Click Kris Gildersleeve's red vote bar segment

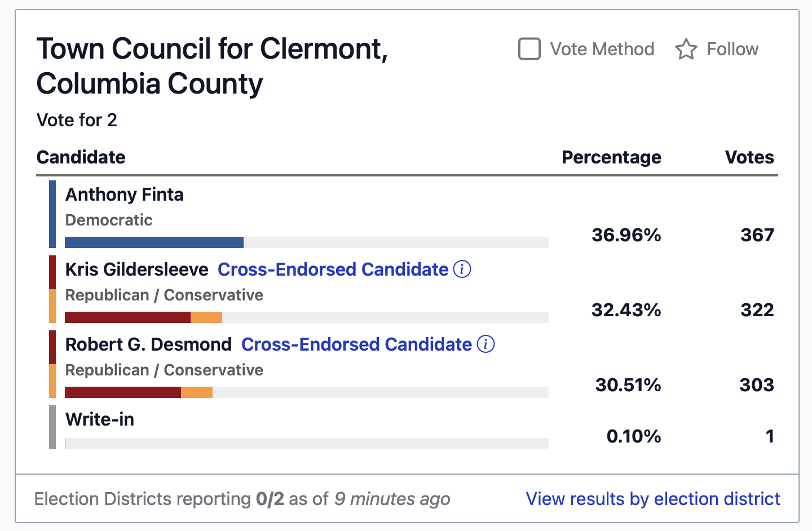click(127, 317)
